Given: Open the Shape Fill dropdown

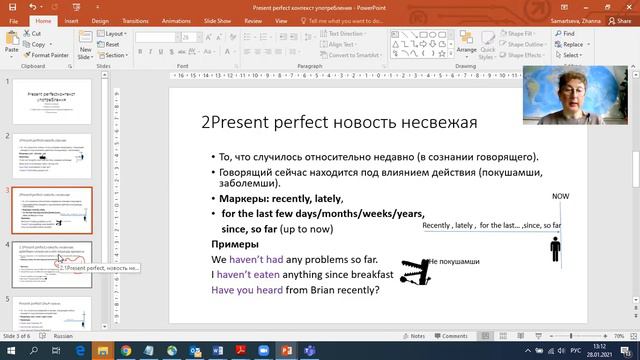Looking at the screenshot, I should point(518,33).
